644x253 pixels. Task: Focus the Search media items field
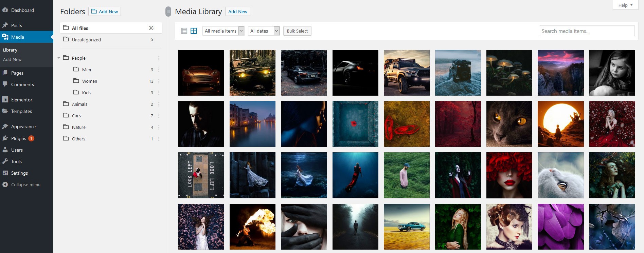587,31
